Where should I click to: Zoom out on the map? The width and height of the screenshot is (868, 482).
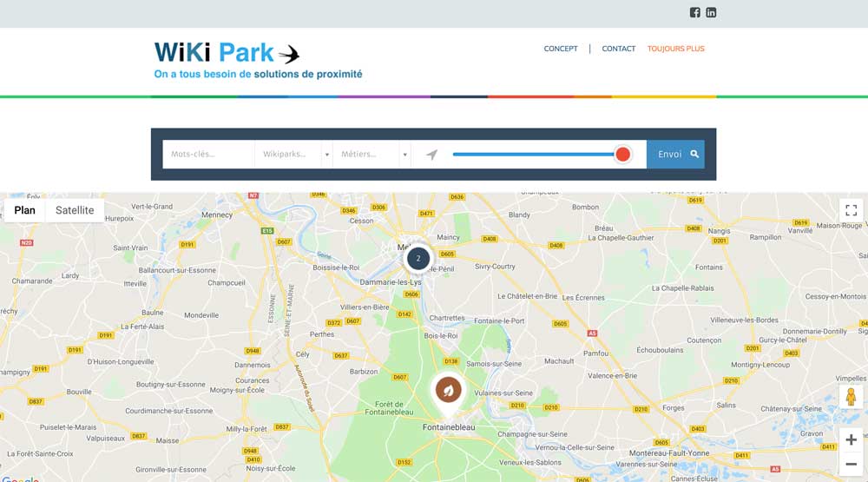point(851,464)
